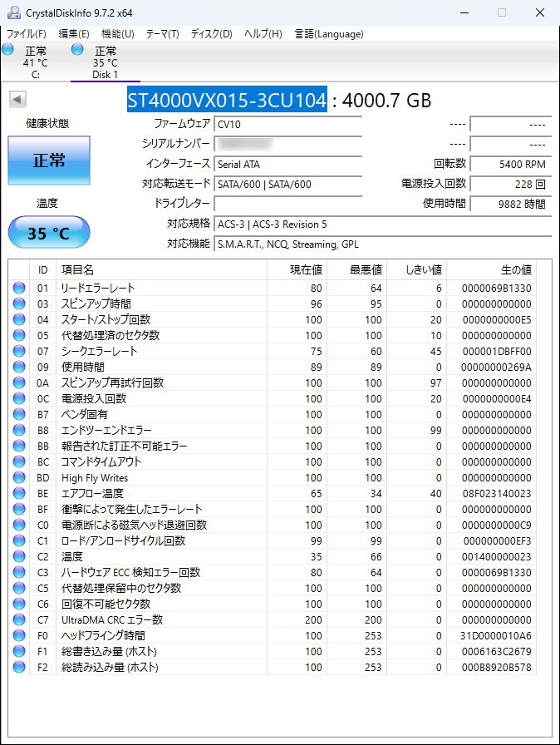Click the CrystalDiskInfo title bar app icon
560x745 pixels.
pos(14,12)
